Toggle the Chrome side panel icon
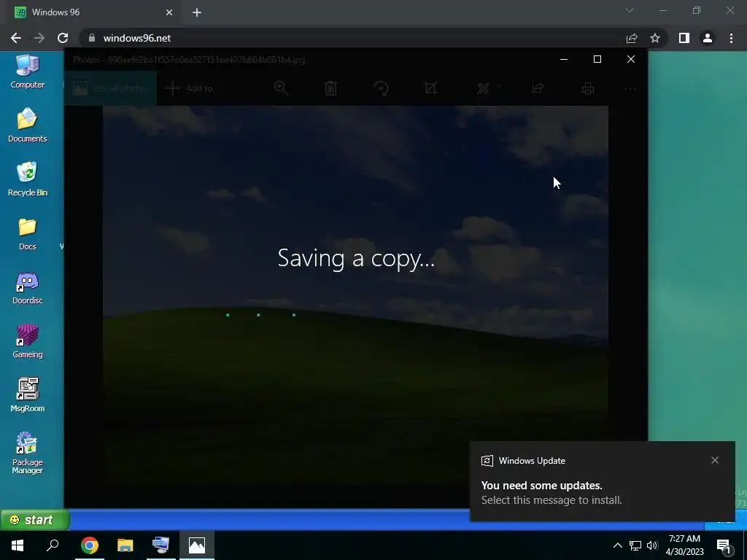Image resolution: width=747 pixels, height=560 pixels. point(684,38)
